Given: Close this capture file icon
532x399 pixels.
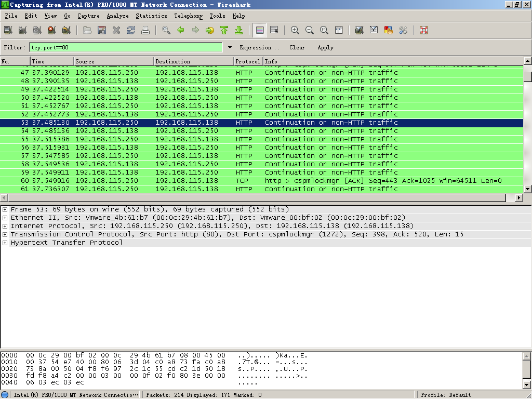Looking at the screenshot, I should click(x=116, y=30).
